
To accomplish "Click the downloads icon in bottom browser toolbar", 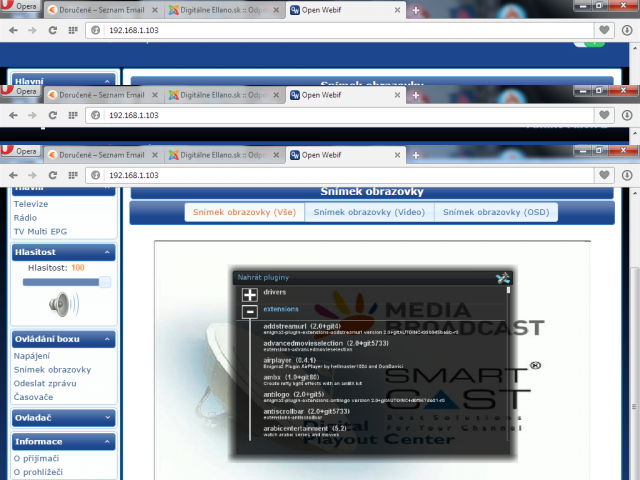I will (627, 175).
